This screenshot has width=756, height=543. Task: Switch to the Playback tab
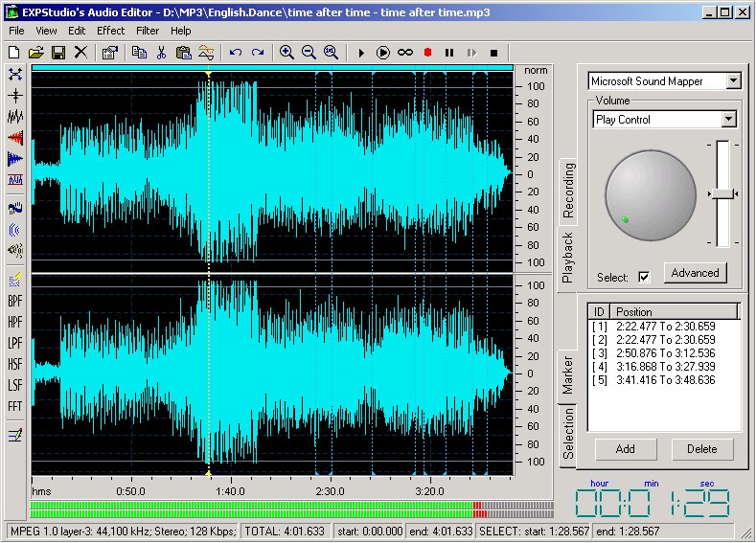click(x=567, y=258)
